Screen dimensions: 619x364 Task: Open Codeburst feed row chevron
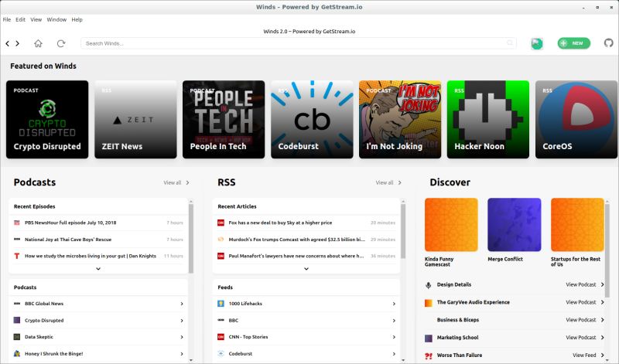point(394,354)
